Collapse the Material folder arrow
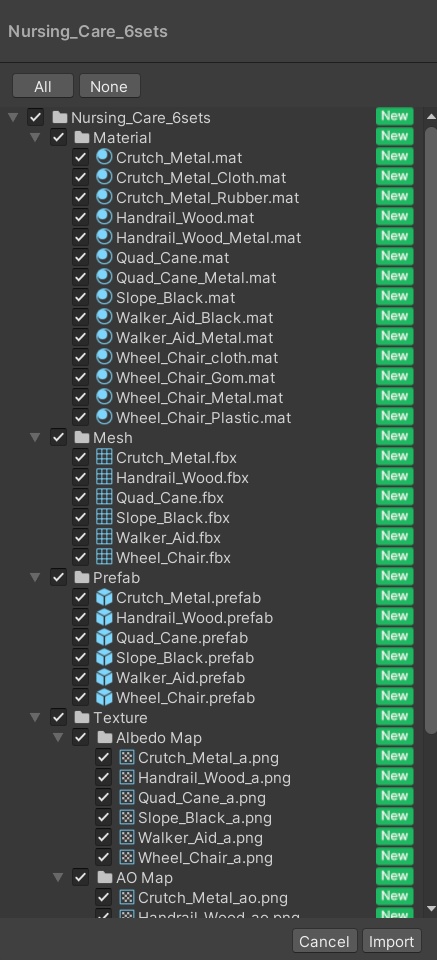This screenshot has width=437, height=960. pyautogui.click(x=35, y=137)
